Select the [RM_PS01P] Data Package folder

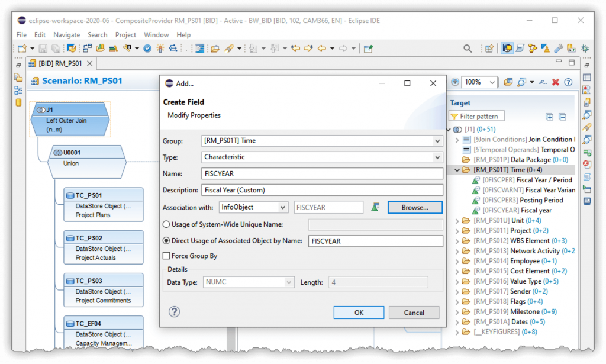point(515,160)
